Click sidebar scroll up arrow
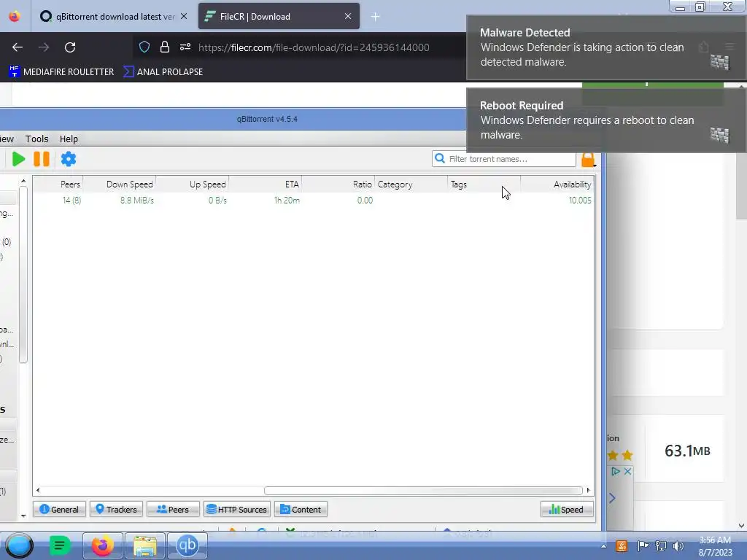The width and height of the screenshot is (747, 560). [x=23, y=181]
